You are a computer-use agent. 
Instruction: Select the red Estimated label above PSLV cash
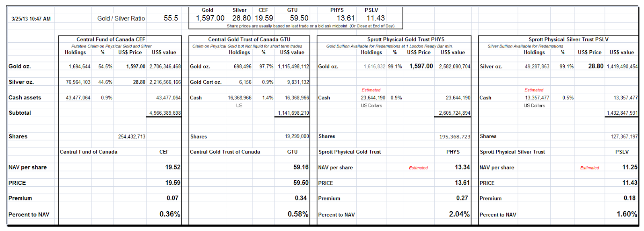(x=534, y=90)
